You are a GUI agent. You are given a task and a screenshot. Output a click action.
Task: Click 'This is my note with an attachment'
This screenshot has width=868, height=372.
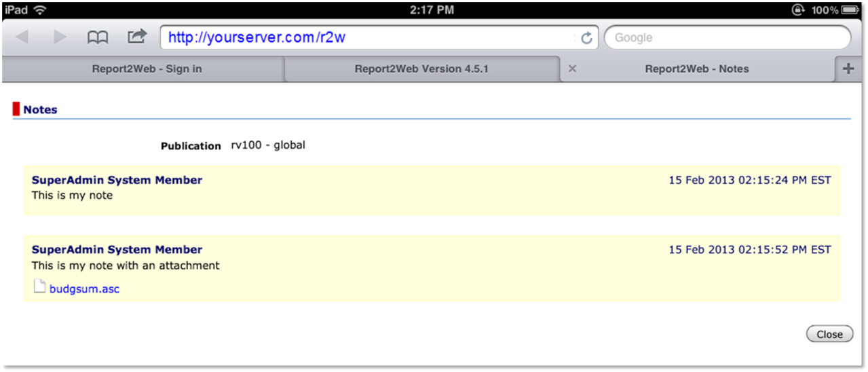point(126,265)
